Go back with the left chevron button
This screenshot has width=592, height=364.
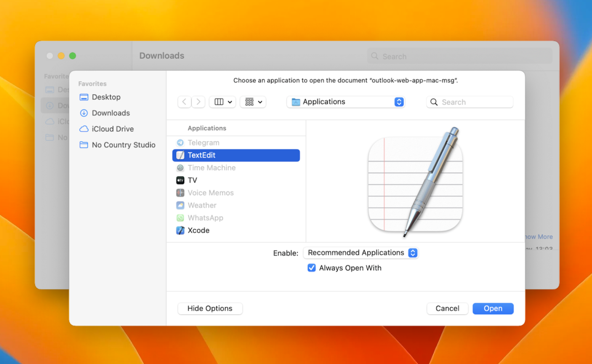tap(184, 102)
